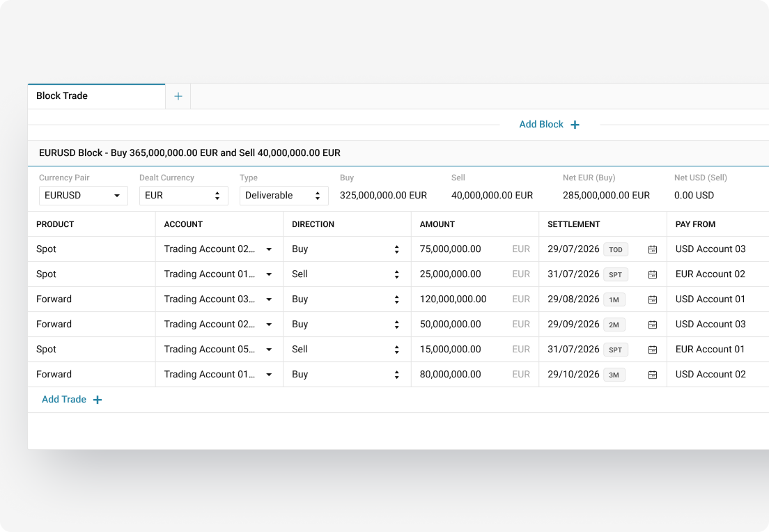Switch to the Block Trade tab

(x=97, y=96)
